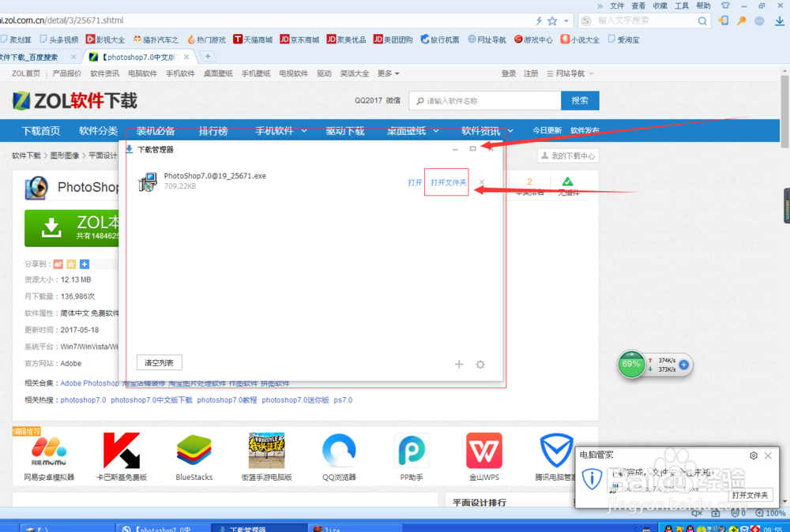Screen dimensions: 790x532
Task: Open the 查看 menu
Action: click(x=638, y=6)
